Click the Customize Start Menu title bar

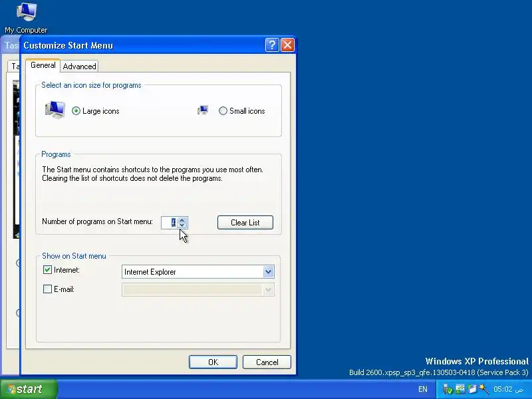coord(142,45)
